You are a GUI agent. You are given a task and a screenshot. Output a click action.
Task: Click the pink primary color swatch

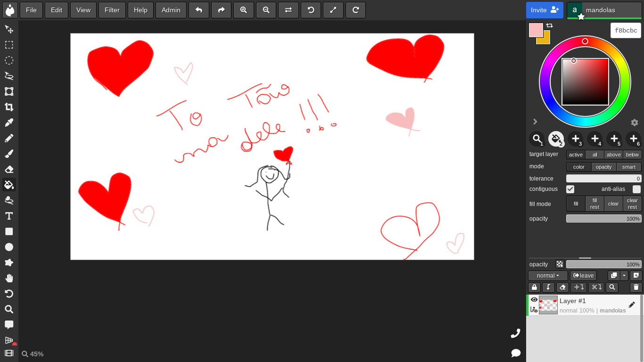click(536, 30)
